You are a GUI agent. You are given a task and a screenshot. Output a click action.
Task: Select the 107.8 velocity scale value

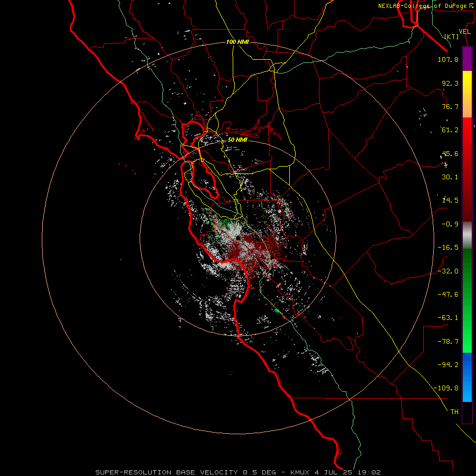(448, 59)
